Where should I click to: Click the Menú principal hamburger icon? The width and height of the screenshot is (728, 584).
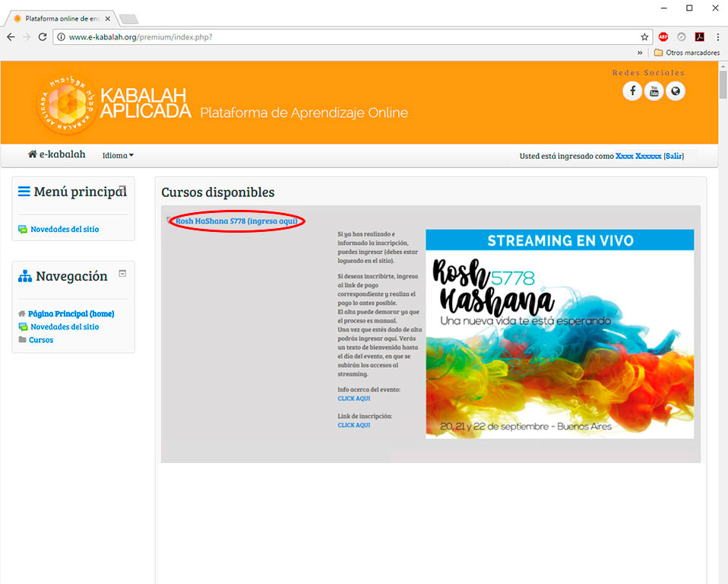pyautogui.click(x=24, y=192)
